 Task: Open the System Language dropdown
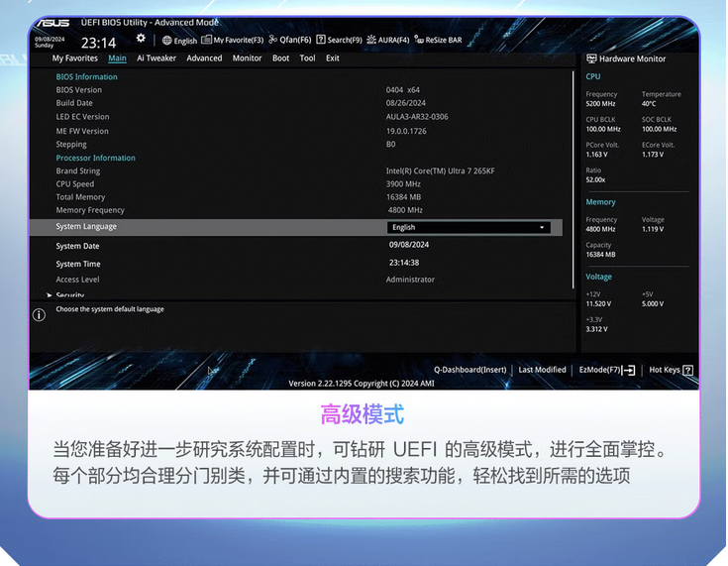[x=468, y=227]
